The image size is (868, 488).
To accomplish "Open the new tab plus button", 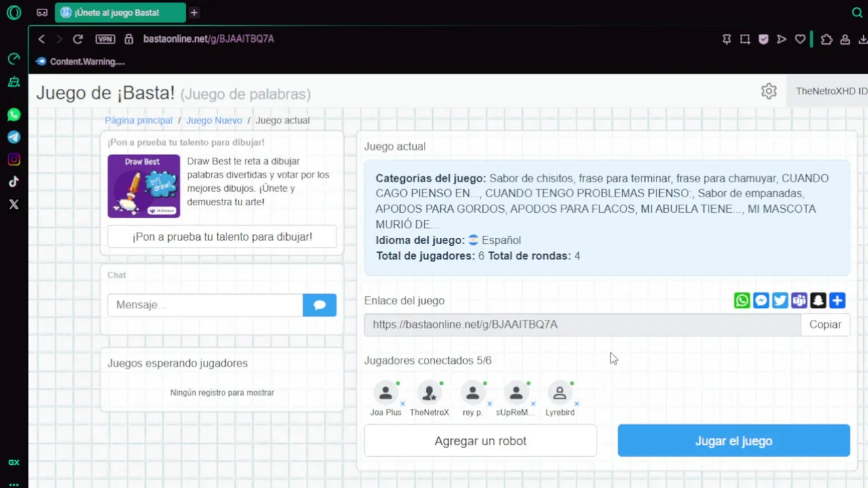I will [x=194, y=12].
